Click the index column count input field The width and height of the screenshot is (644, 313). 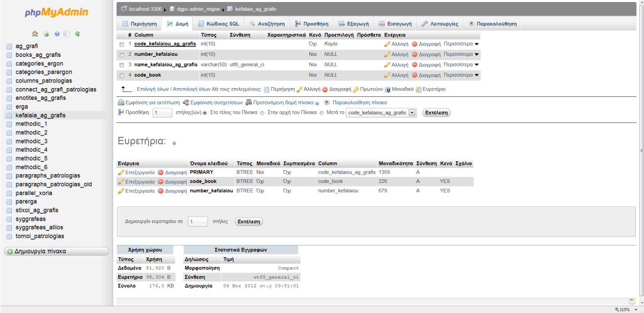coord(197,222)
